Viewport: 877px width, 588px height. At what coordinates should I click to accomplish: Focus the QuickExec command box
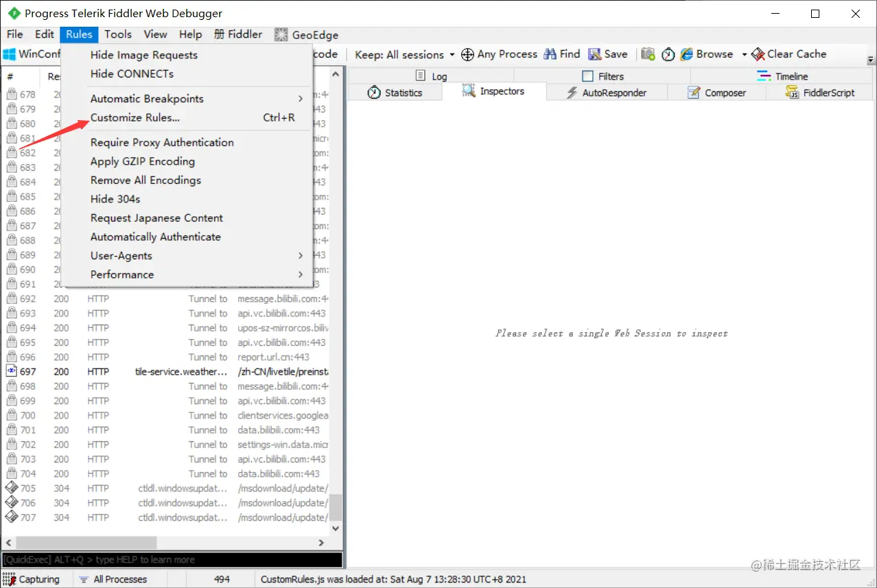pos(172,560)
